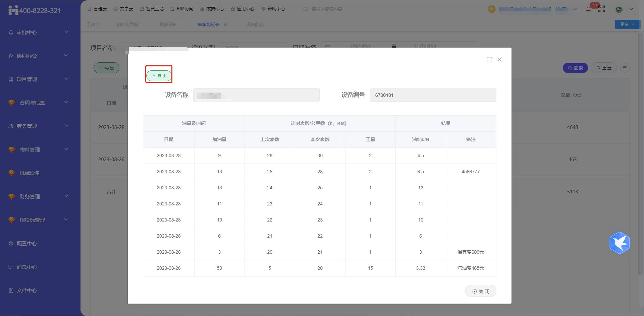Switch to the 设备能耗 tab
This screenshot has width=644, height=316.
tap(255, 24)
